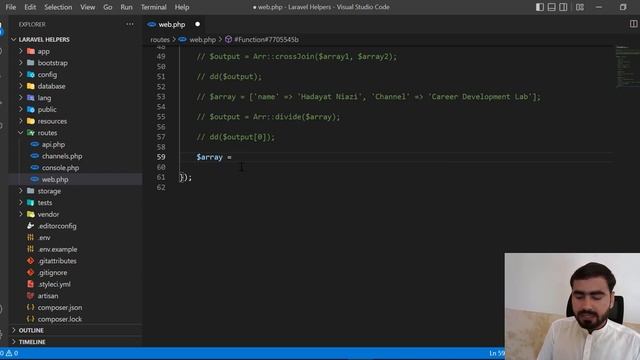Open the View menu

[87, 7]
